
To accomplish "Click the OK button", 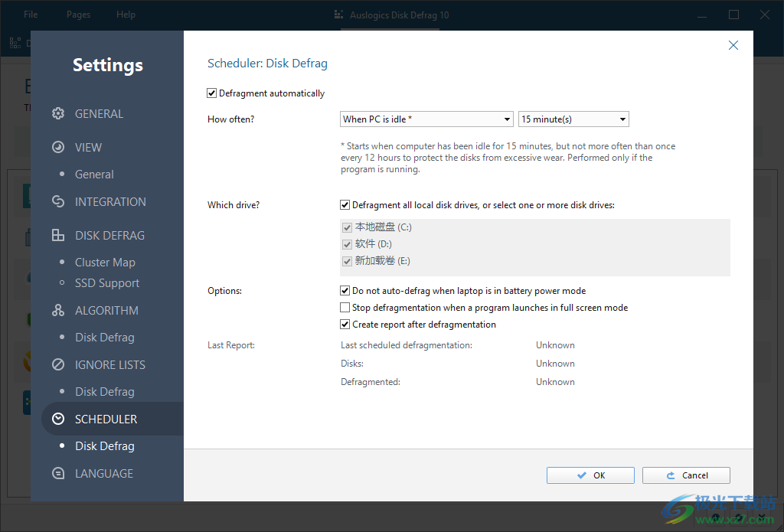I will pyautogui.click(x=590, y=475).
